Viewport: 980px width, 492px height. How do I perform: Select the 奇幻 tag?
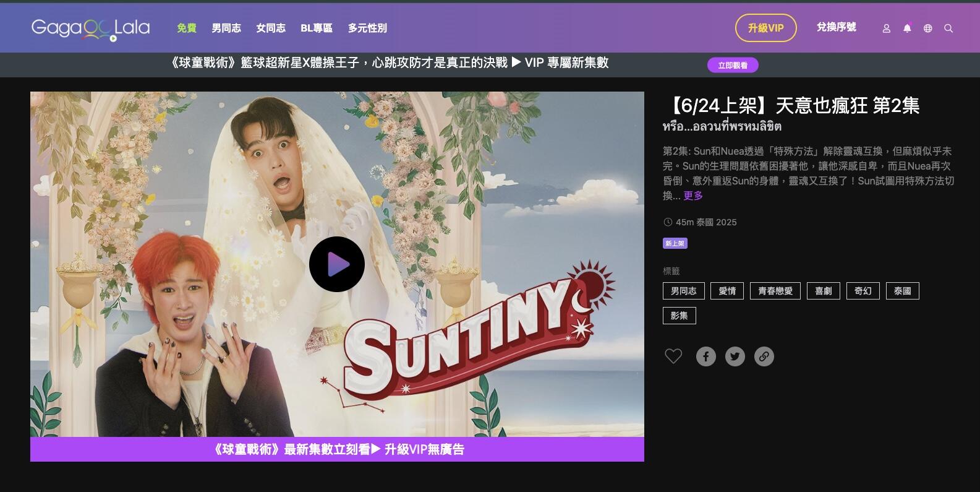[863, 291]
